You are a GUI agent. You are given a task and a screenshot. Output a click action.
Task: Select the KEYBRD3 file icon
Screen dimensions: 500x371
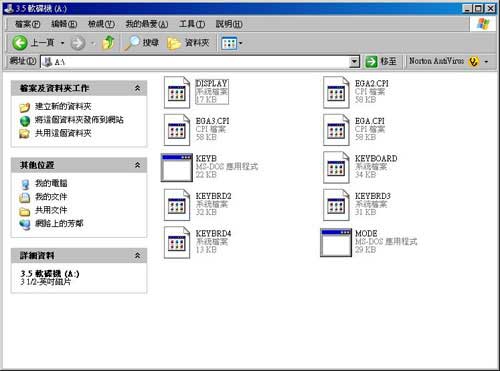[336, 205]
